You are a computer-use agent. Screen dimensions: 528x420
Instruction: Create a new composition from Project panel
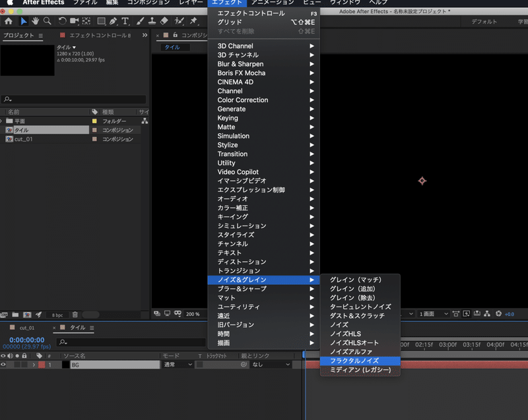click(x=27, y=315)
